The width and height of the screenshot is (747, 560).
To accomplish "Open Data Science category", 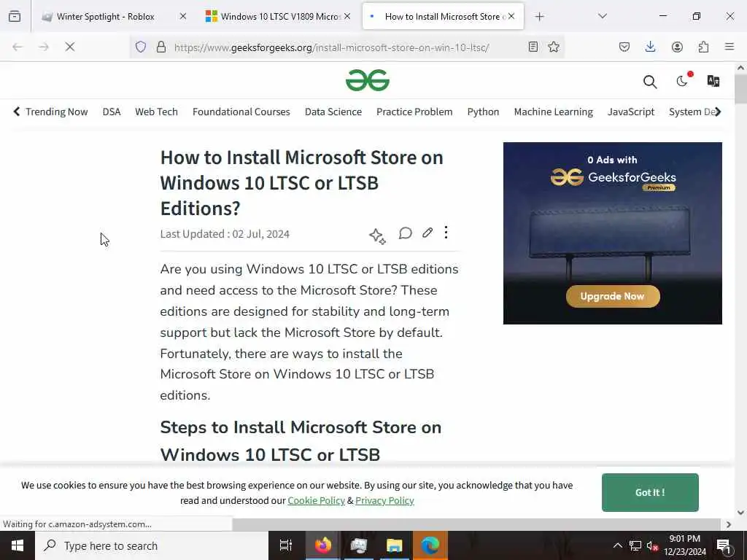I will tap(333, 112).
